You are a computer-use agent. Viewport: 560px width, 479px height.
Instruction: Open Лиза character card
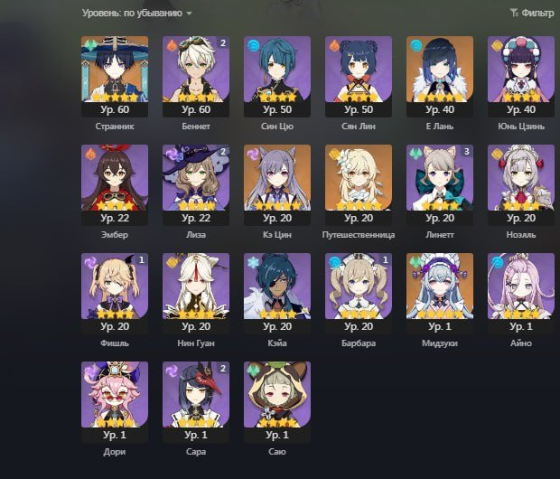coord(196,185)
